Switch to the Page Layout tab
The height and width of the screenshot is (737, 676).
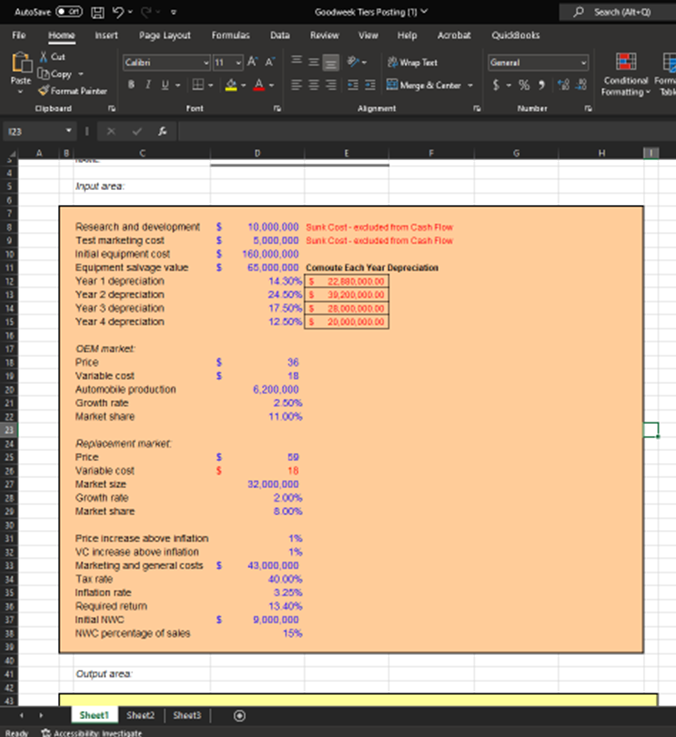click(x=165, y=35)
